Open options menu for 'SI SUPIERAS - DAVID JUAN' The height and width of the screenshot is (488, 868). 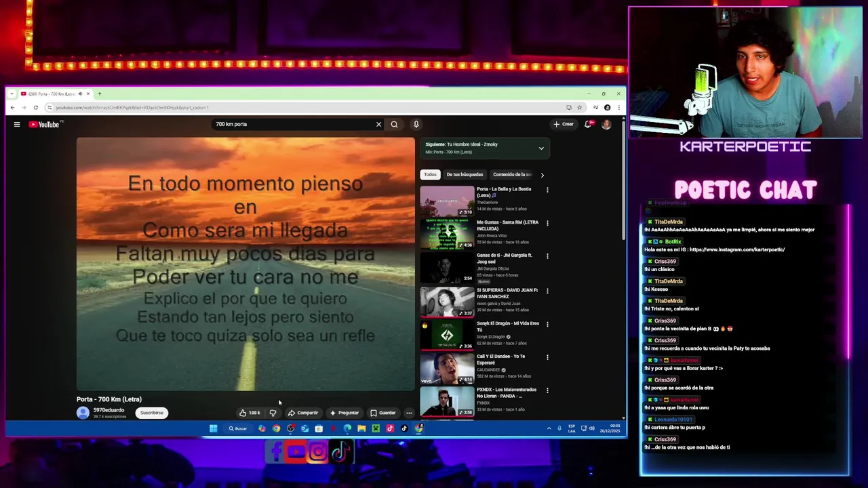pos(547,291)
